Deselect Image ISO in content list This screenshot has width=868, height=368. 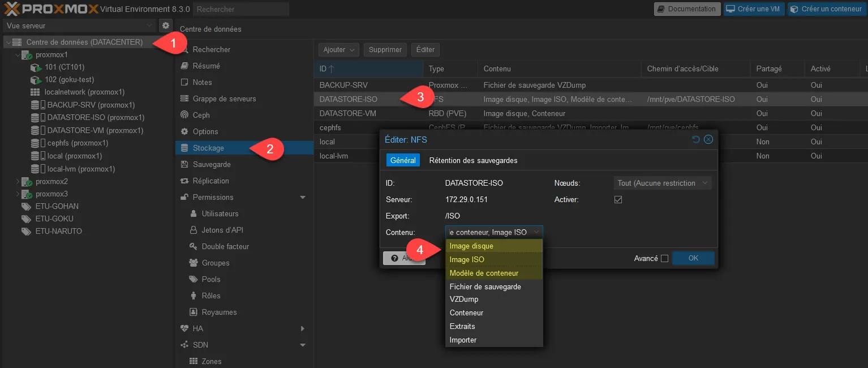coord(467,259)
